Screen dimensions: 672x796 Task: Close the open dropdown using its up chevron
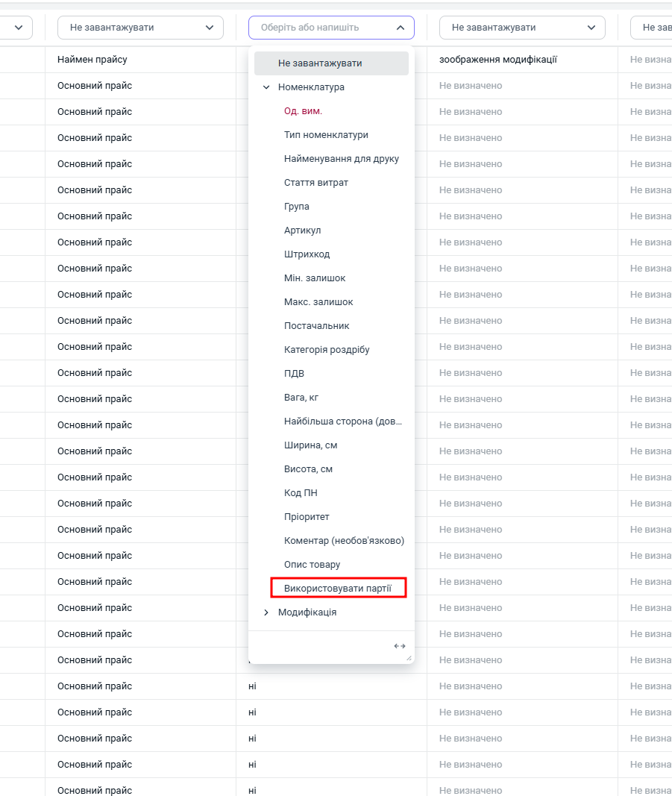tap(401, 28)
